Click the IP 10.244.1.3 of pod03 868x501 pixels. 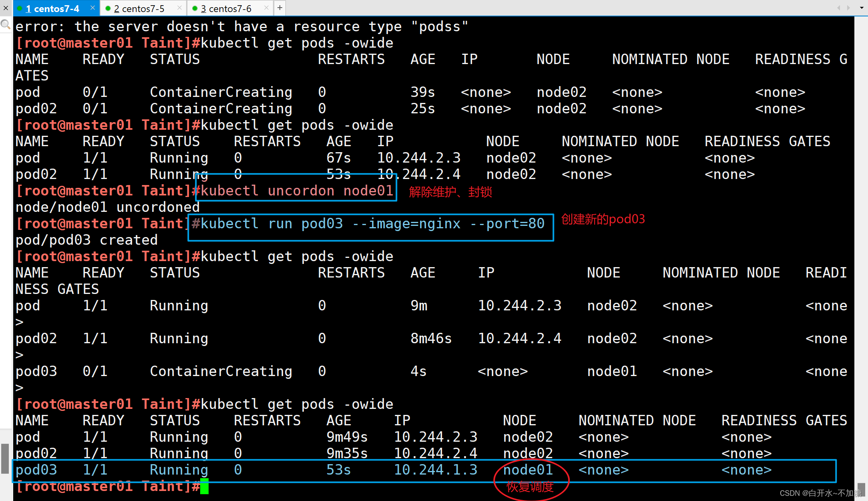(x=436, y=470)
